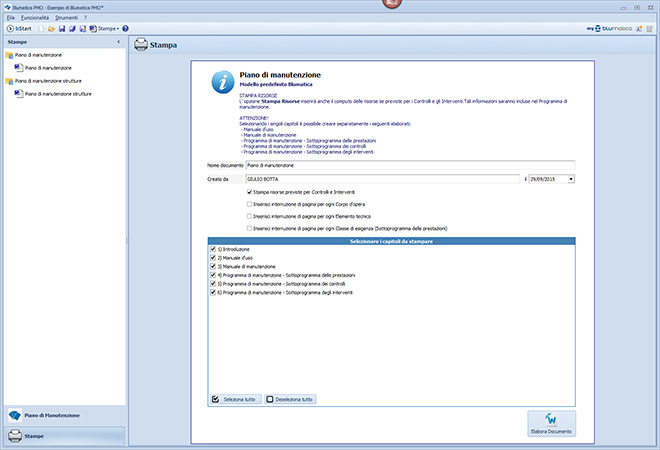Enable page break for each Elemento tecnico
The width and height of the screenshot is (660, 450).
coord(250,216)
